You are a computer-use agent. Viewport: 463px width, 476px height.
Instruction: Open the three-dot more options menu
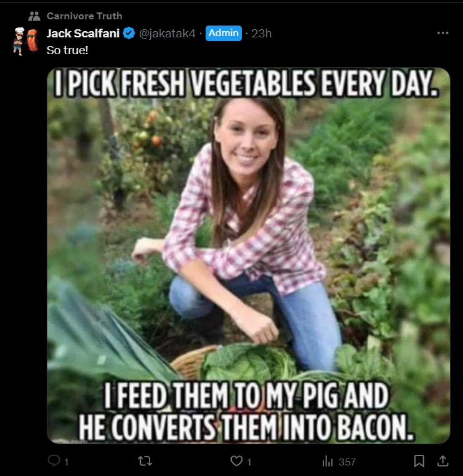tap(442, 33)
